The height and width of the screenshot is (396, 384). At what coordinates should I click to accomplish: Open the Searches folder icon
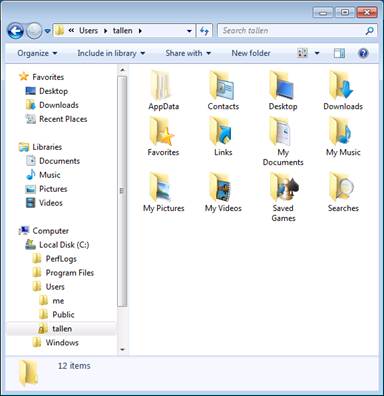click(x=342, y=187)
